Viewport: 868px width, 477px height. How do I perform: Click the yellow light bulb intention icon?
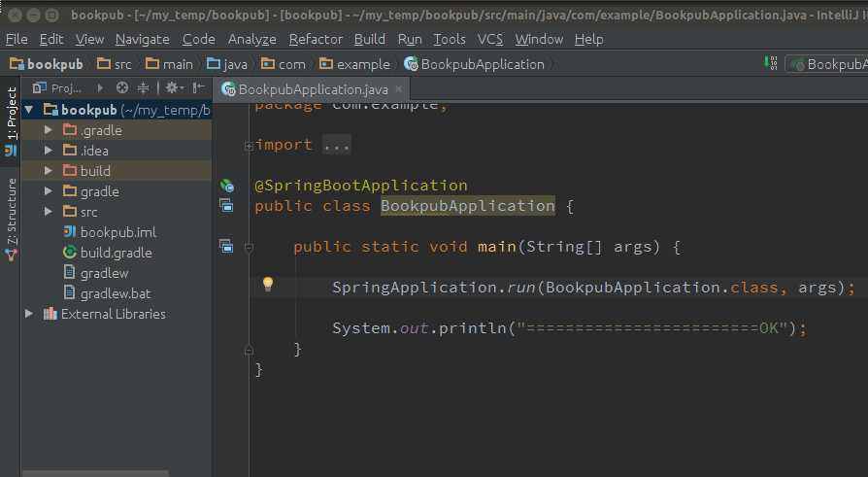pyautogui.click(x=268, y=285)
